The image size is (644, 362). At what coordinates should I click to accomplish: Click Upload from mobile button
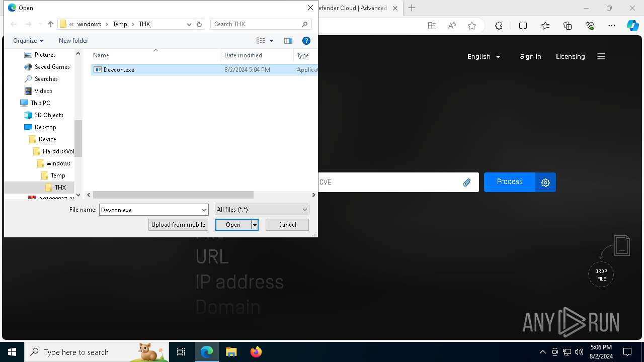(178, 225)
